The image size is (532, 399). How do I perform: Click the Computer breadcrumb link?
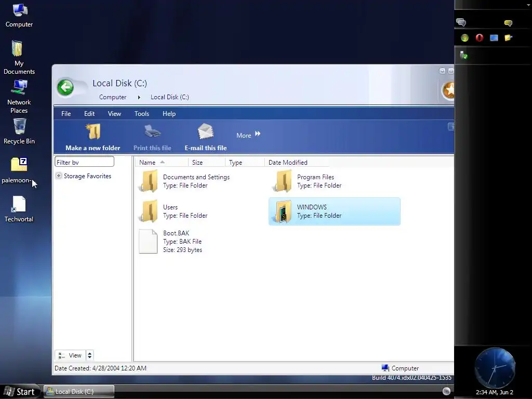click(113, 97)
